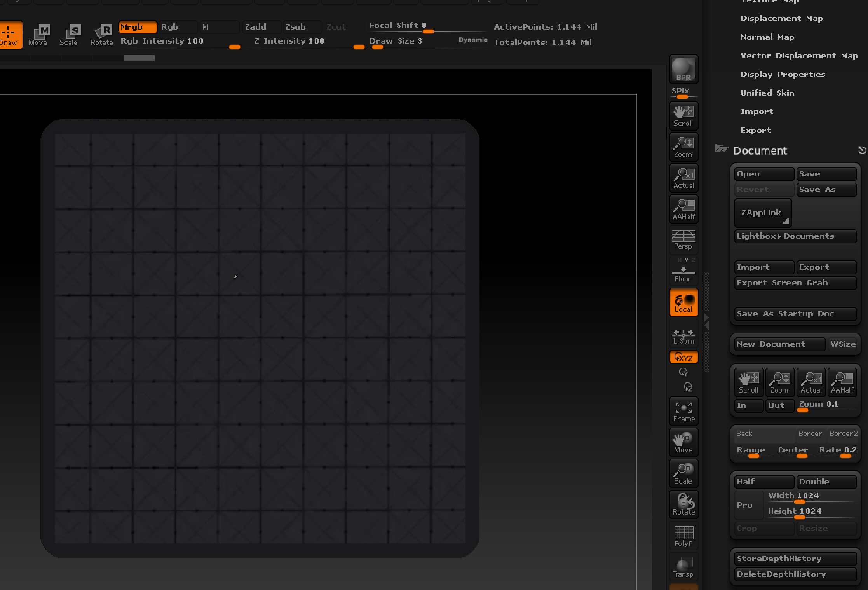Toggle Transp transparency mode

point(683,567)
